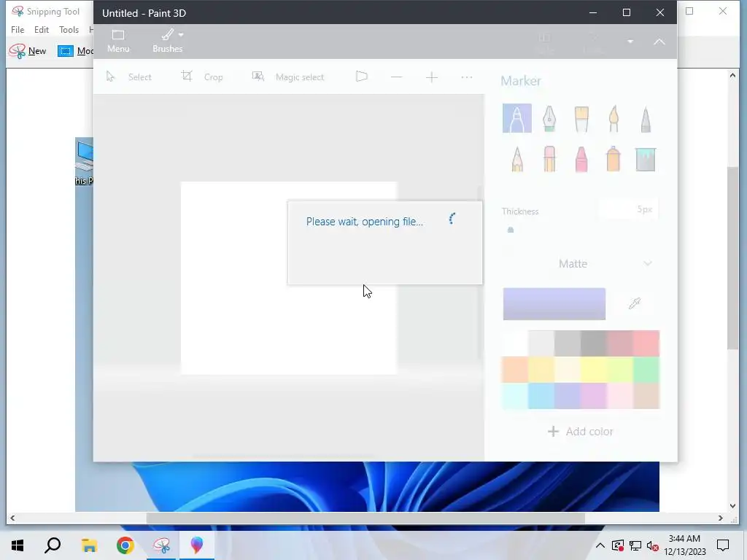
Task: Select the Pencil brush
Action: 517,158
